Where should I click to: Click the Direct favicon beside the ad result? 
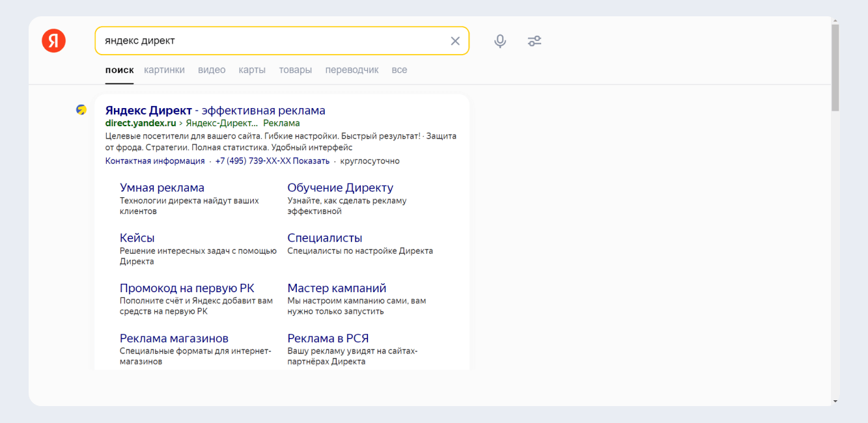[81, 109]
